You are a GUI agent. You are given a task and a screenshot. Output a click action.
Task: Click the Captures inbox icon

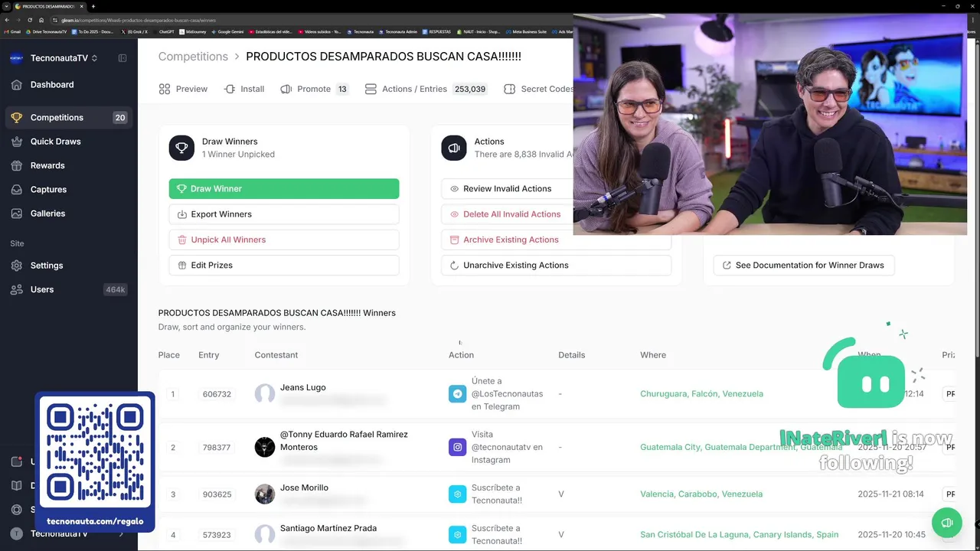[x=17, y=190]
